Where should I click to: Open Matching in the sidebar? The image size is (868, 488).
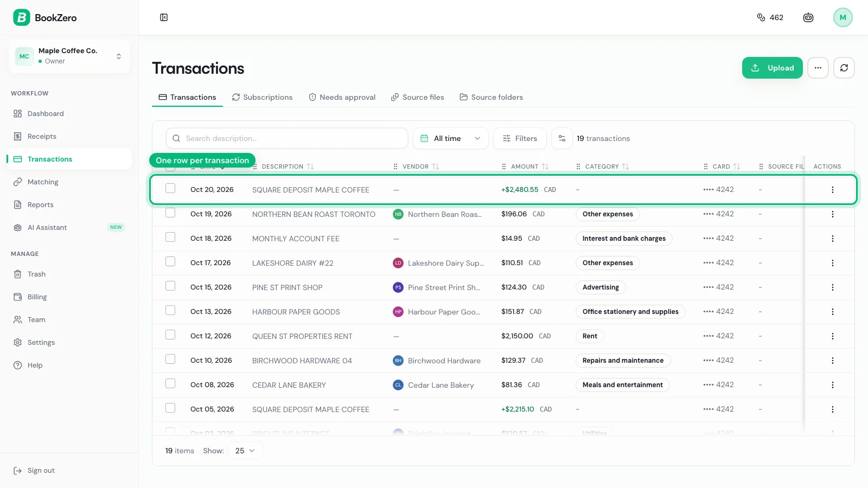tap(69, 182)
